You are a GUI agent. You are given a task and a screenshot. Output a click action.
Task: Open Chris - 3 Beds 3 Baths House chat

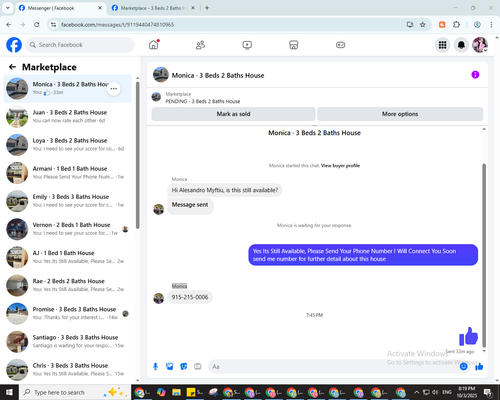(x=67, y=370)
